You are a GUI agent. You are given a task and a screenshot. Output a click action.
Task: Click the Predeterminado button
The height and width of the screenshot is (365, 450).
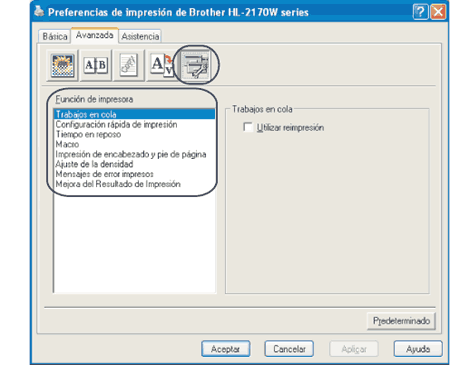pyautogui.click(x=401, y=321)
